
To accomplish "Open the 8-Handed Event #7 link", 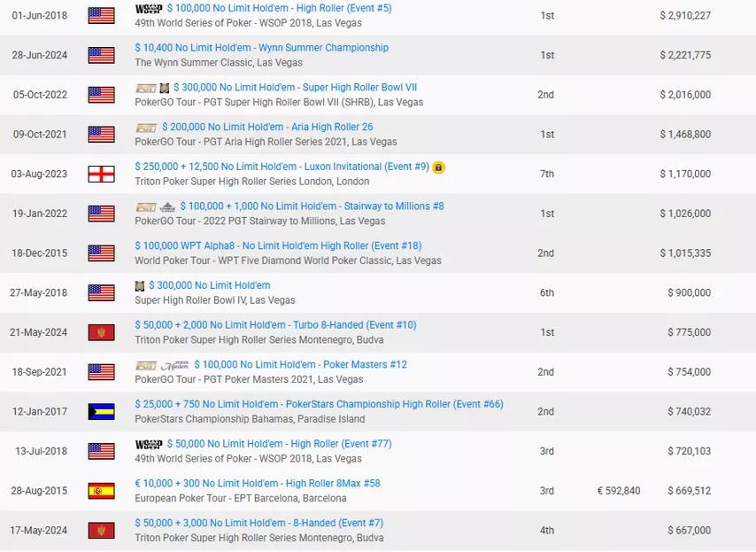I will point(258,523).
